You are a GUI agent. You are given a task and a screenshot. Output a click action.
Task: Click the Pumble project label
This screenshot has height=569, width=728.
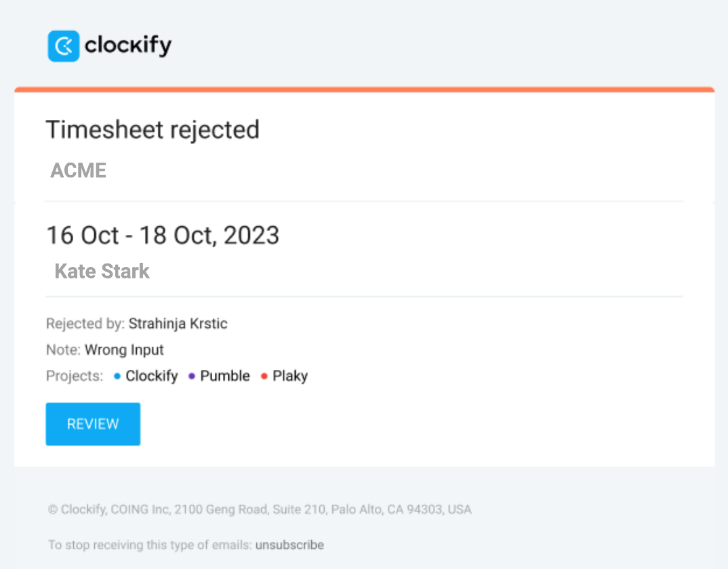[x=224, y=375]
